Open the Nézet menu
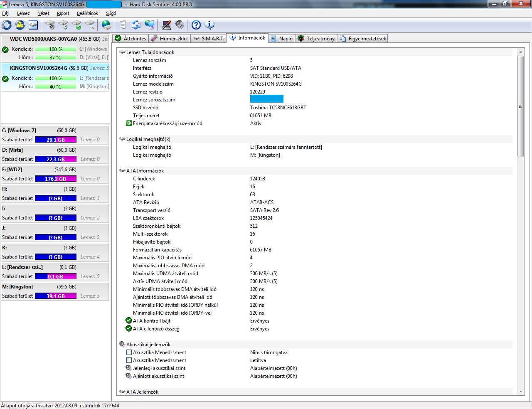The width and height of the screenshot is (532, 409). (43, 13)
